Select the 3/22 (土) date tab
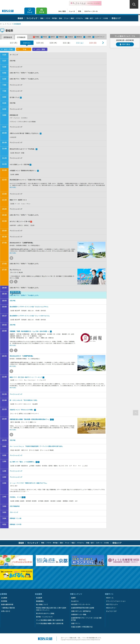 [x=80, y=43]
